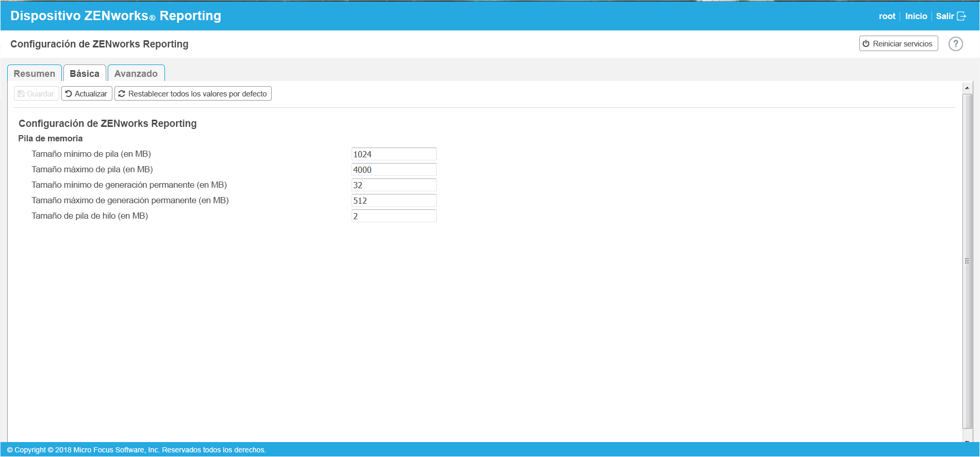
Task: Click the Tamaño máximo de pila field
Action: tap(394, 170)
